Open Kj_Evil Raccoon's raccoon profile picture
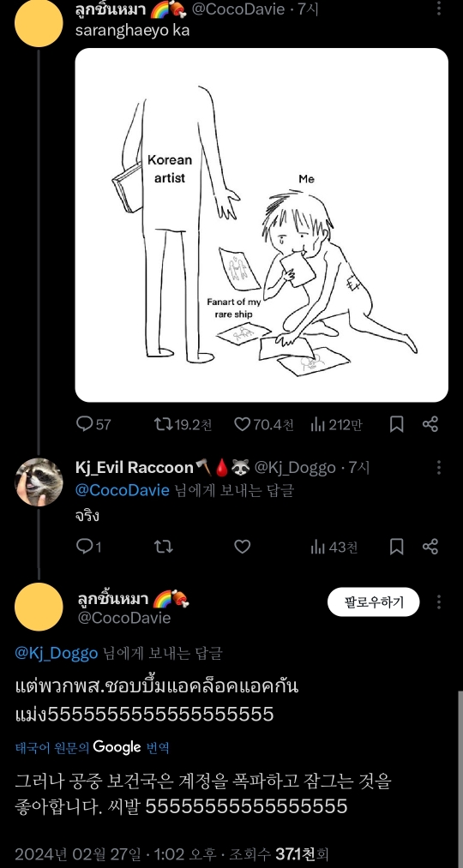 tap(39, 482)
